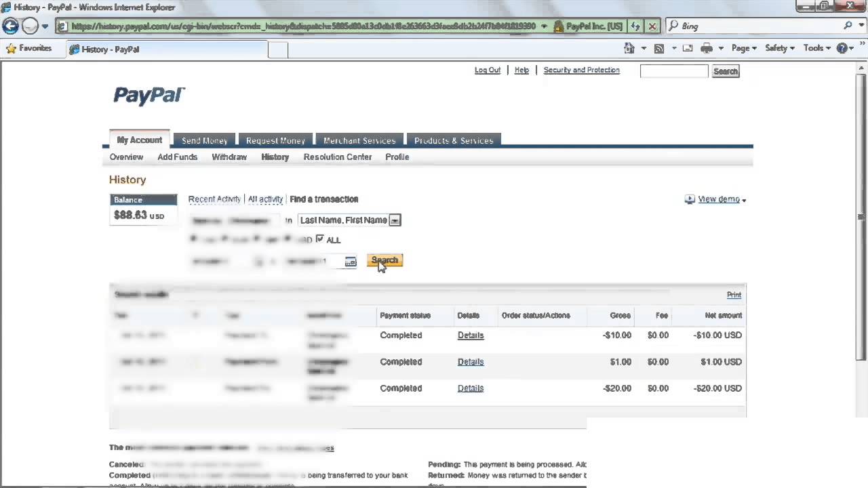Show the Recent Activity view

click(x=214, y=199)
